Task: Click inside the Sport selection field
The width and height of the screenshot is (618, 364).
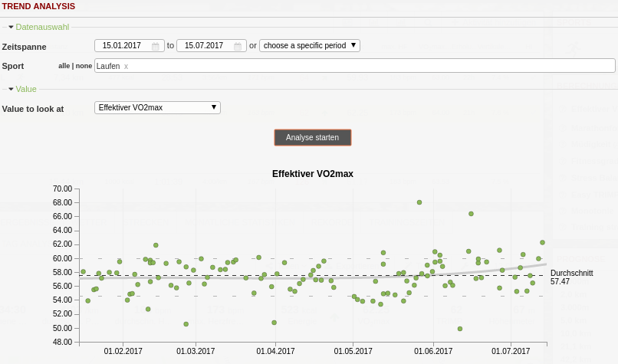Action: tap(368, 66)
